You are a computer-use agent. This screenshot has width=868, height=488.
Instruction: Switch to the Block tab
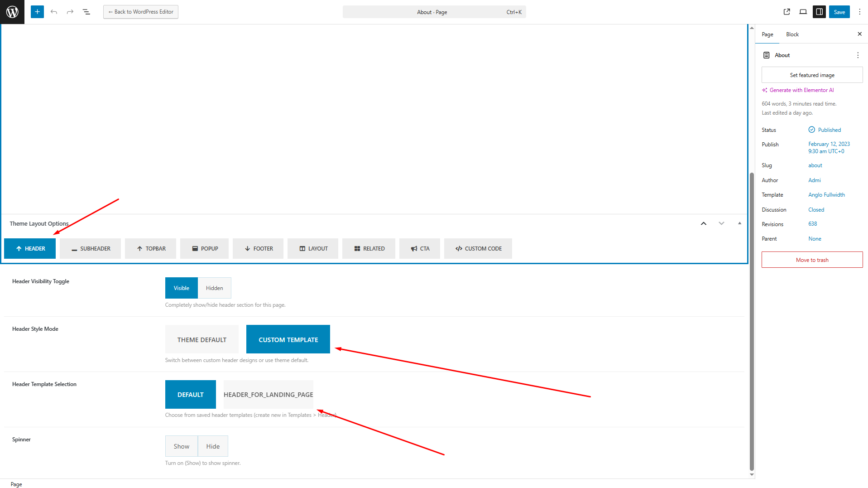pos(792,34)
